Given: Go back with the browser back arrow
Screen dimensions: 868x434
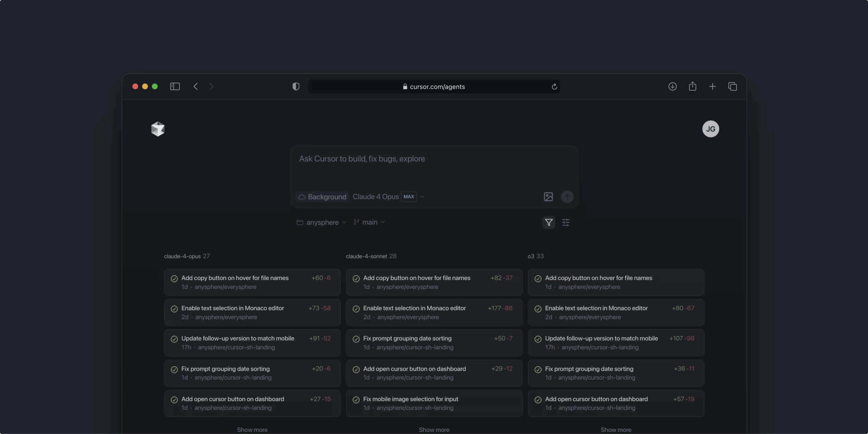Looking at the screenshot, I should tap(196, 86).
